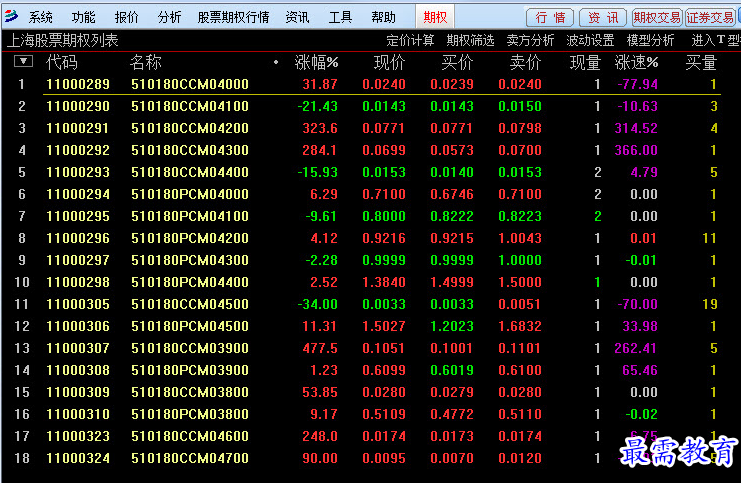Sort by 买价 column header

pos(457,62)
